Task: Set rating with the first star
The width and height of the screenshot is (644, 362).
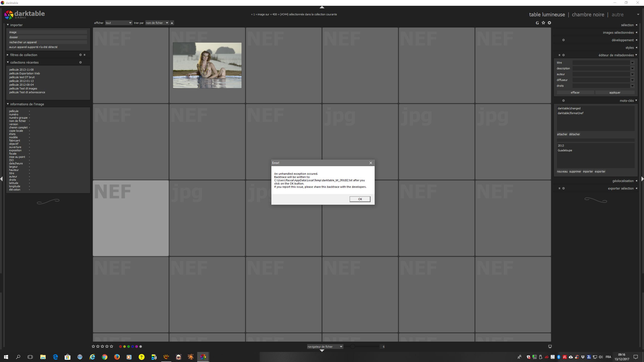Action: click(x=93, y=346)
